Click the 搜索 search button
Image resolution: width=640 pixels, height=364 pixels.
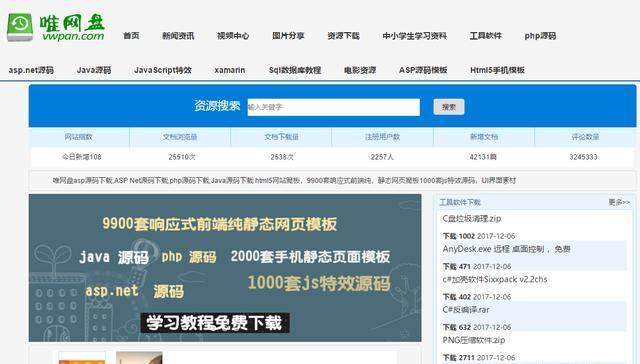[x=449, y=107]
